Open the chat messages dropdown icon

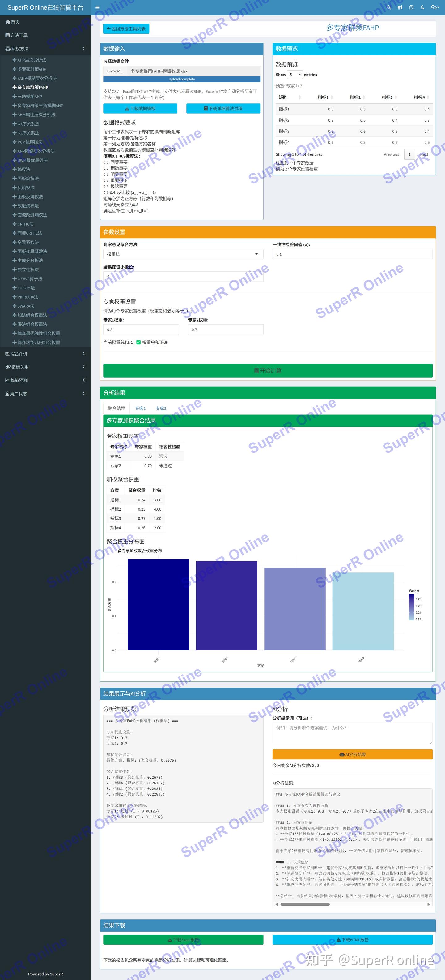click(435, 7)
